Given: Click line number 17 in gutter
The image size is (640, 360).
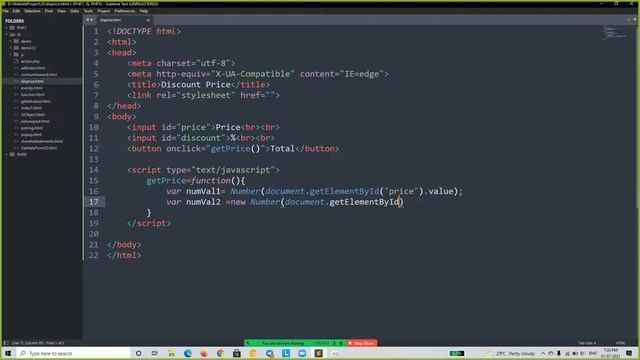Looking at the screenshot, I should point(93,202).
